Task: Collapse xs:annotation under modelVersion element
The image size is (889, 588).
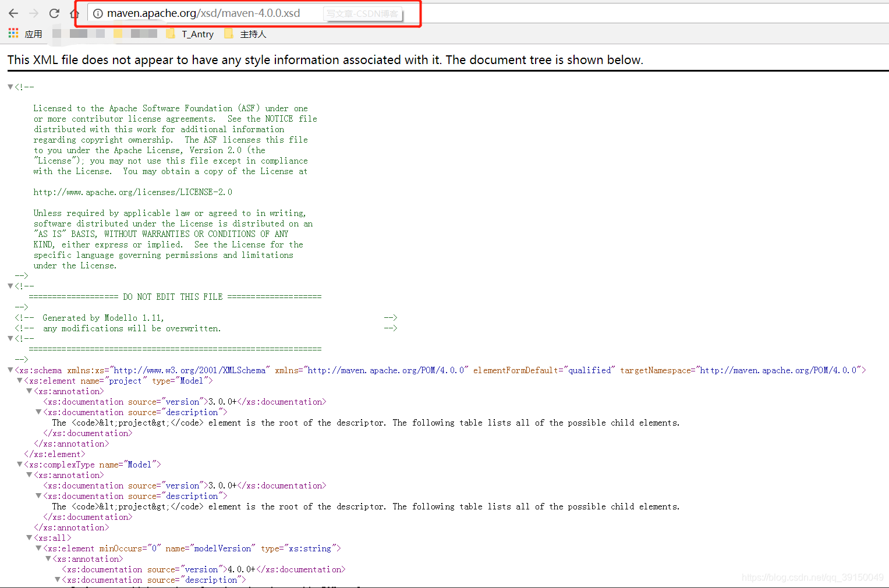Action: point(48,558)
